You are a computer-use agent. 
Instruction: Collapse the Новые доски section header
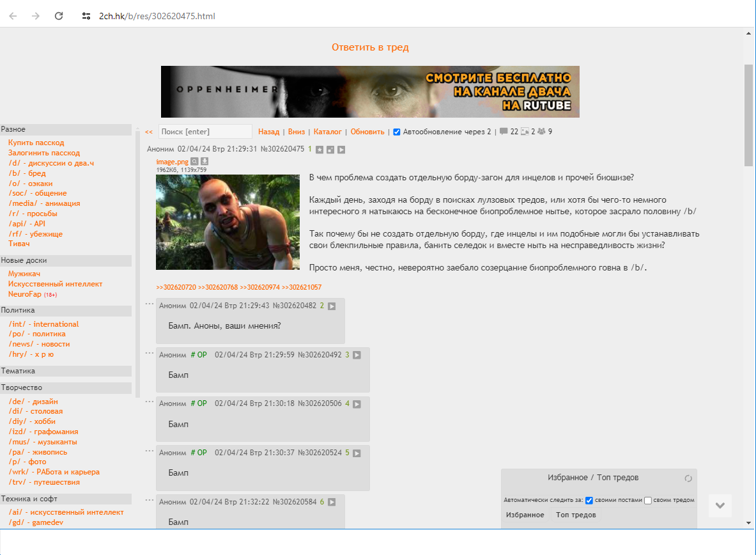point(66,261)
